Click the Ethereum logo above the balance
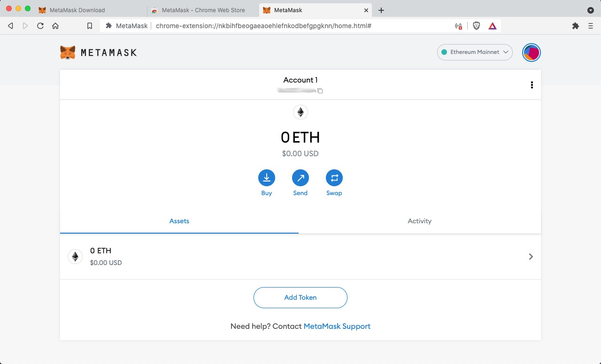Screen dimensions: 601x364 click(300, 112)
